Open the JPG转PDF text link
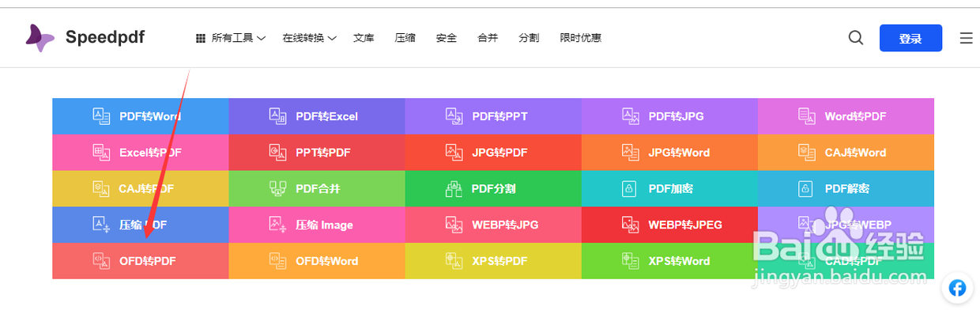 [x=499, y=153]
